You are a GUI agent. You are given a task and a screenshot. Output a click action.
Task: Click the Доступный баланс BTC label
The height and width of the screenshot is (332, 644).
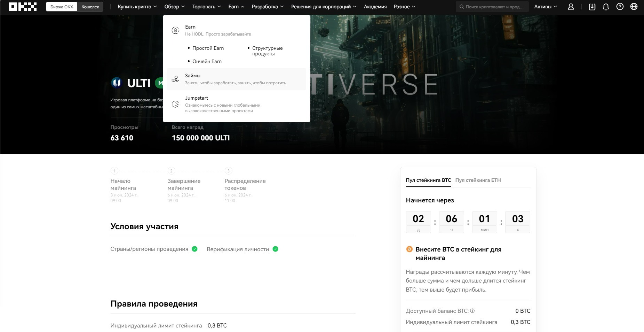click(x=437, y=311)
